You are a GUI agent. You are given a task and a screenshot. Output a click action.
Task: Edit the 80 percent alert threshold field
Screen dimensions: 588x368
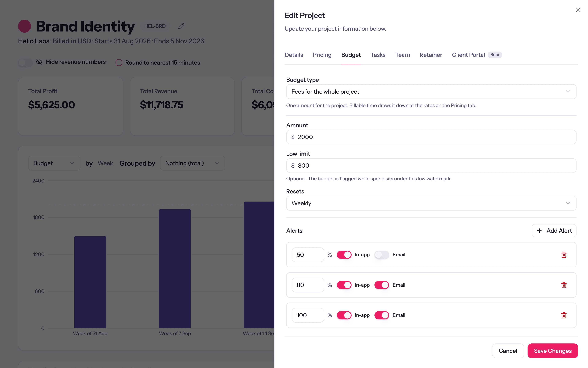pyautogui.click(x=308, y=285)
